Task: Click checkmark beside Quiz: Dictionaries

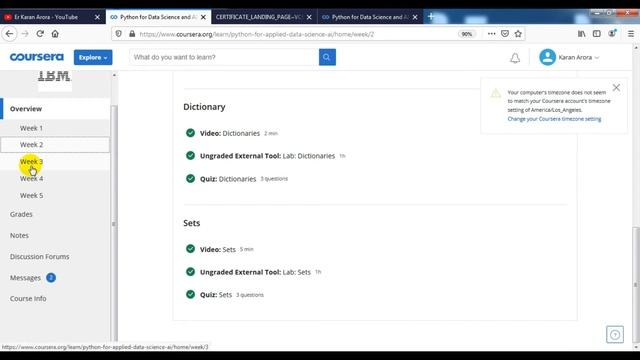Action: coord(190,178)
